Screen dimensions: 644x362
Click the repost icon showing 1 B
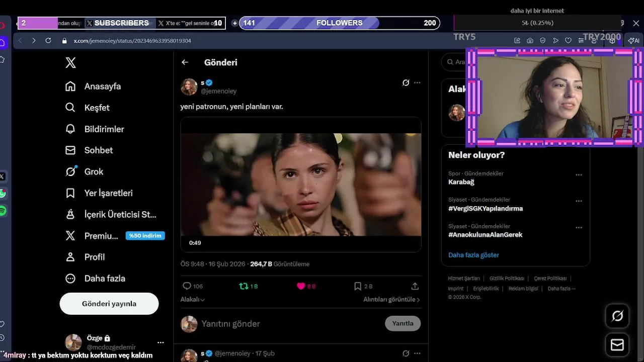(x=244, y=286)
